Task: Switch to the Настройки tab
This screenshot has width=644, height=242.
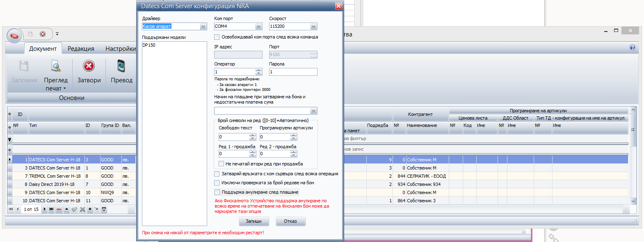Action: pos(120,48)
